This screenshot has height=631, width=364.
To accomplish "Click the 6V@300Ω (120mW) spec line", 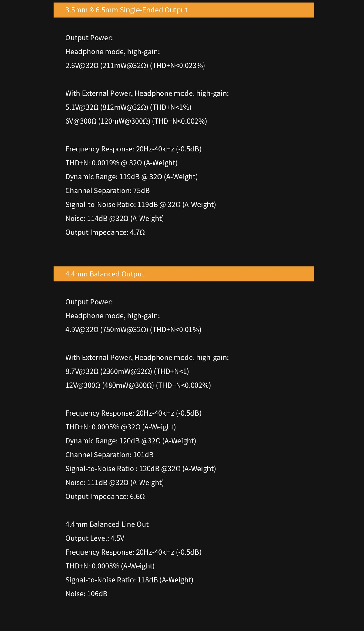I will tap(136, 121).
